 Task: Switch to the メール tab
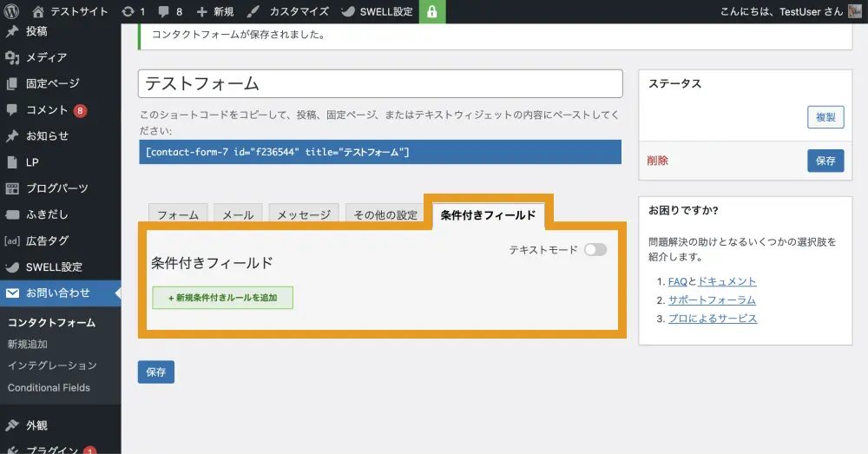[x=238, y=215]
